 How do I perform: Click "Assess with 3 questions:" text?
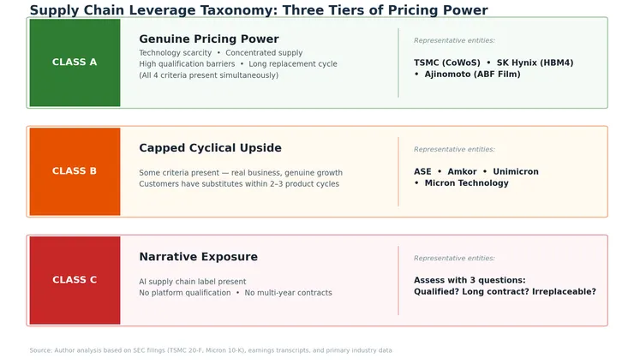(470, 280)
